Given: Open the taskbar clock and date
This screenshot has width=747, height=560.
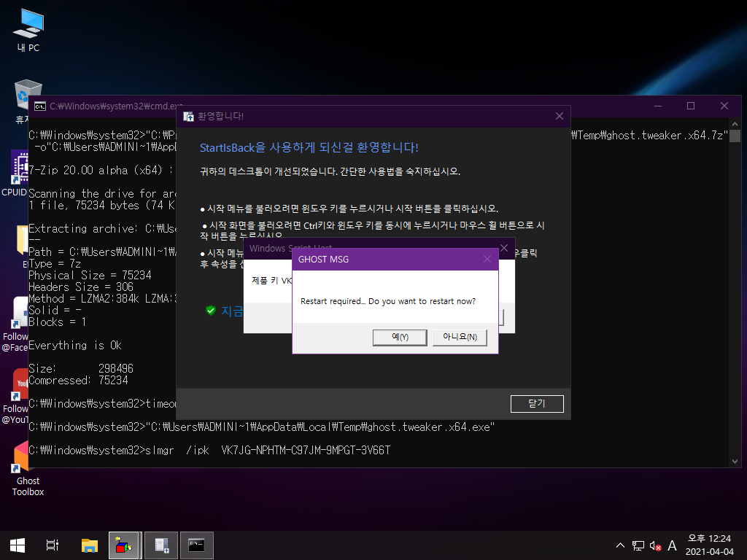Looking at the screenshot, I should click(x=709, y=545).
